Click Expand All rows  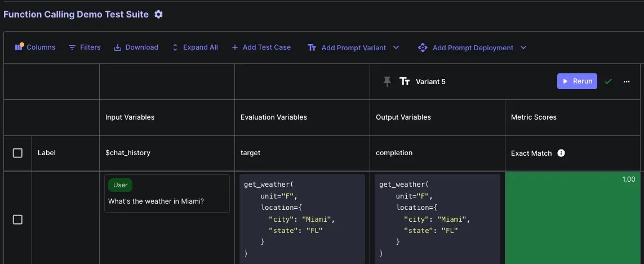[195, 47]
